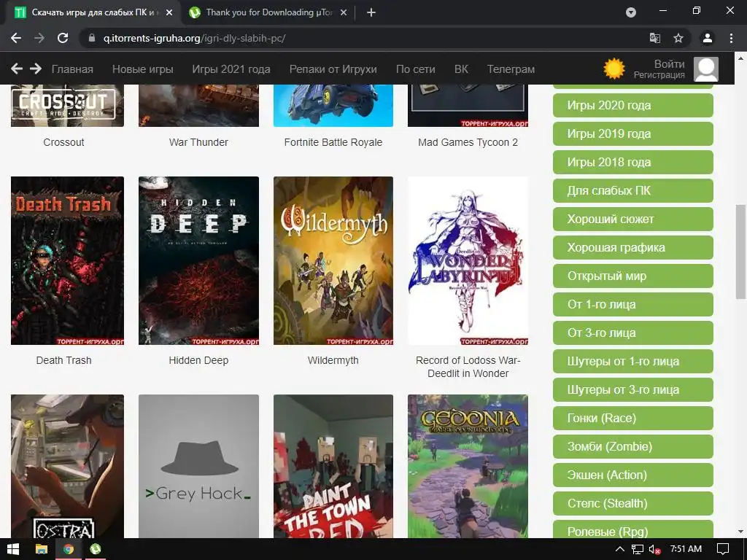Click Игры 2020 года category button

click(633, 105)
